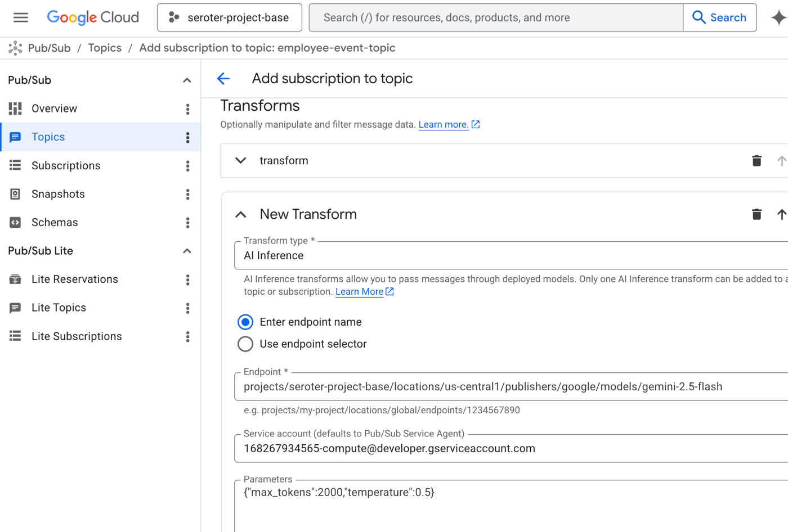The height and width of the screenshot is (532, 788).
Task: Move New Transform up with arrow
Action: pos(781,214)
